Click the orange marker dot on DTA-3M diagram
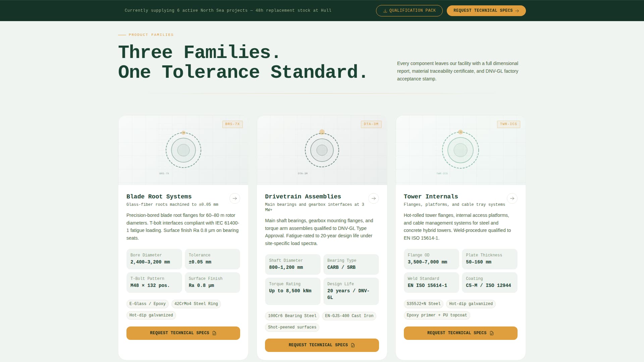This screenshot has height=362, width=644. pos(322,132)
